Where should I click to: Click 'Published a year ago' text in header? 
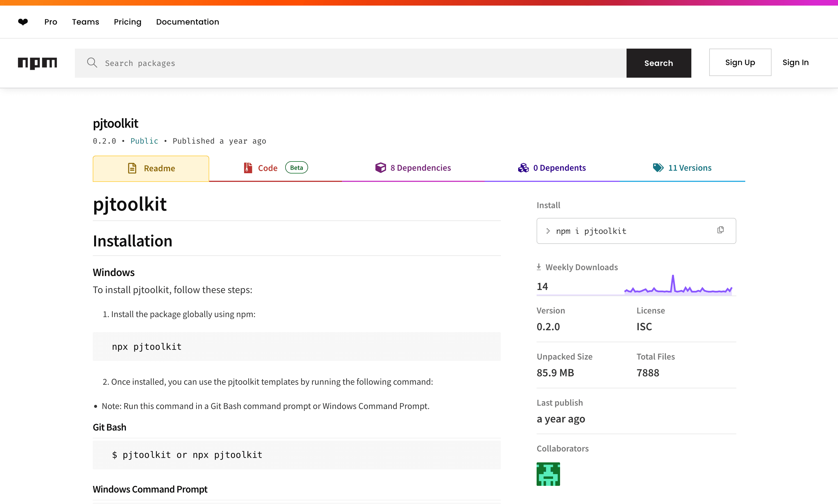219,141
